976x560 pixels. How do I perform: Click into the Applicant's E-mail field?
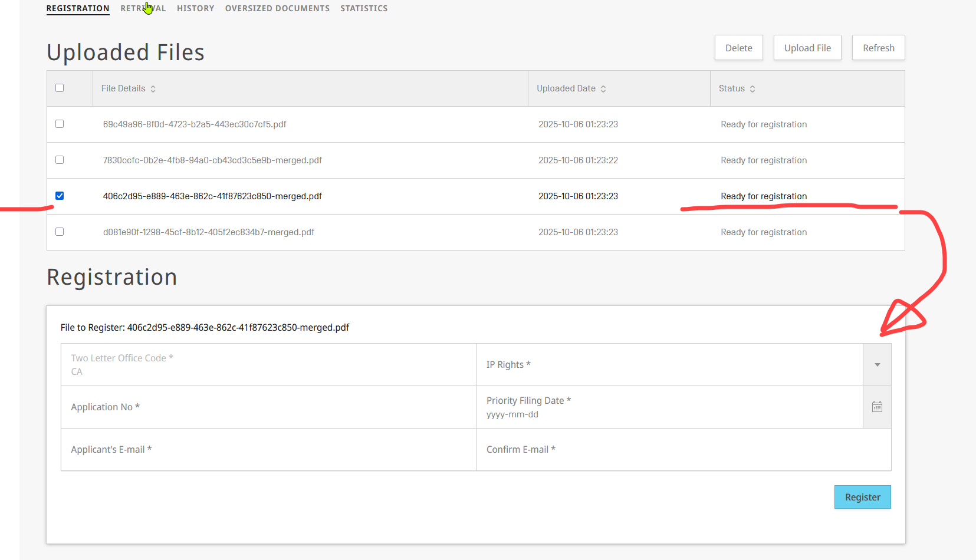268,450
